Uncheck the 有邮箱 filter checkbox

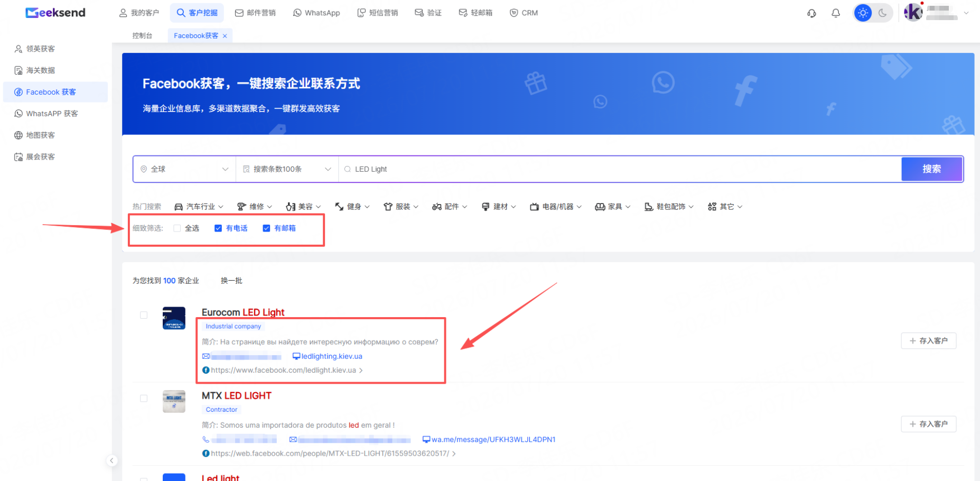[x=266, y=228]
